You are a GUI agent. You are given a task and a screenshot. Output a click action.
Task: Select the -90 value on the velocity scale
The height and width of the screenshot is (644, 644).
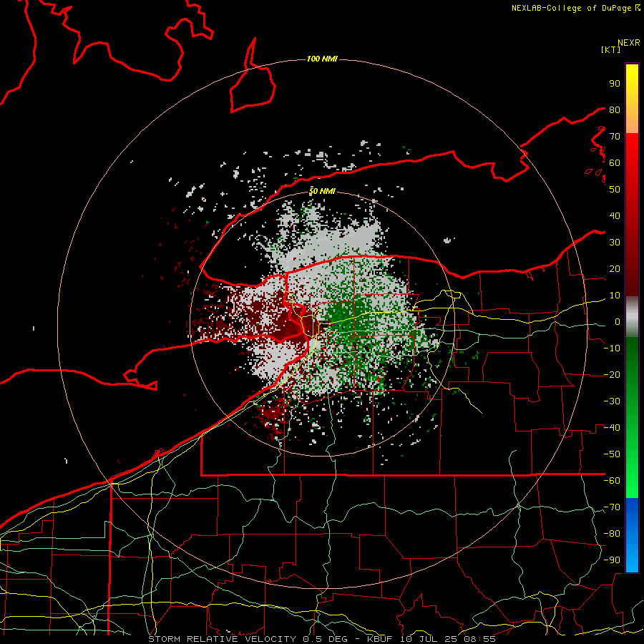[x=612, y=560]
